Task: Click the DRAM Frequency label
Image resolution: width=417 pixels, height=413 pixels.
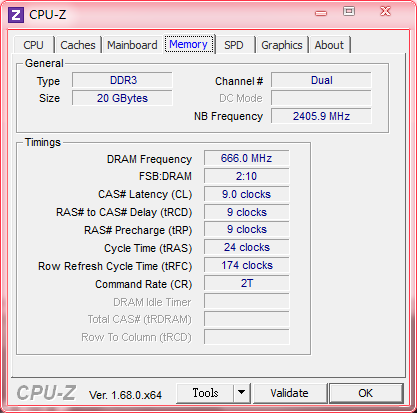Action: tap(149, 159)
